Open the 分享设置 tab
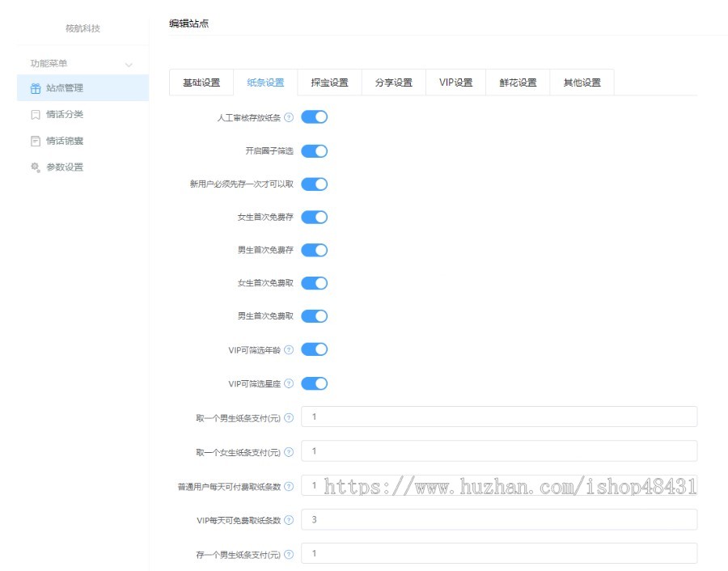This screenshot has width=728, height=571. [394, 82]
